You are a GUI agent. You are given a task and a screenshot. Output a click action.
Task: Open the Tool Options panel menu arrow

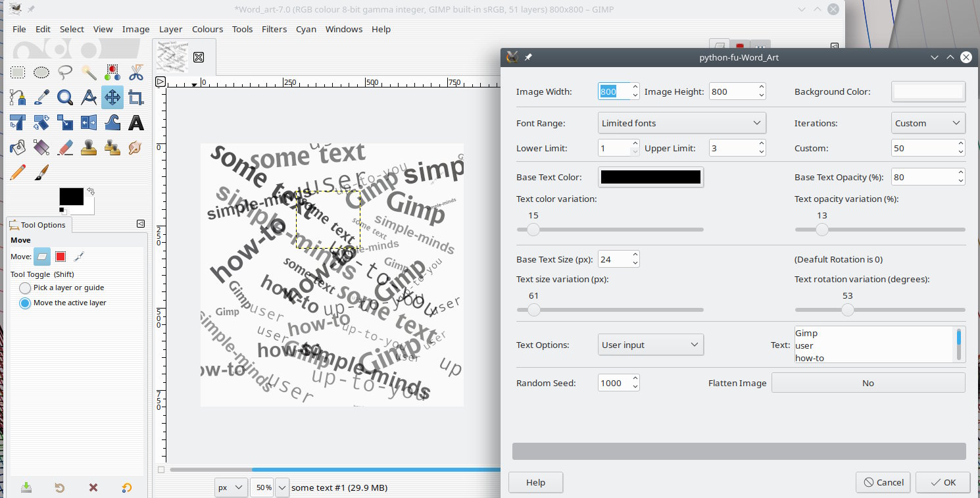tap(141, 224)
